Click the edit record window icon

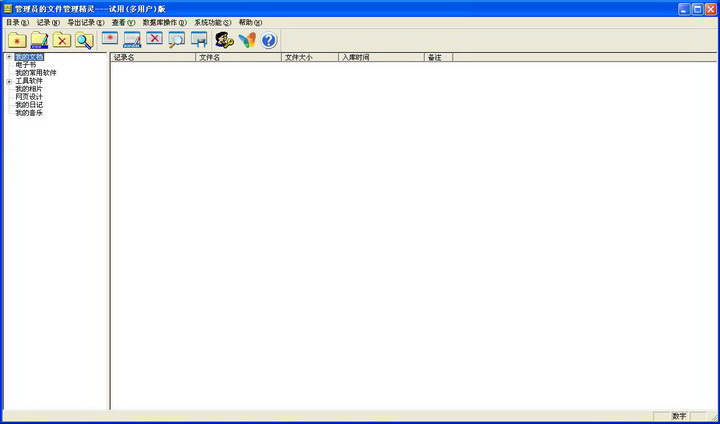[132, 40]
